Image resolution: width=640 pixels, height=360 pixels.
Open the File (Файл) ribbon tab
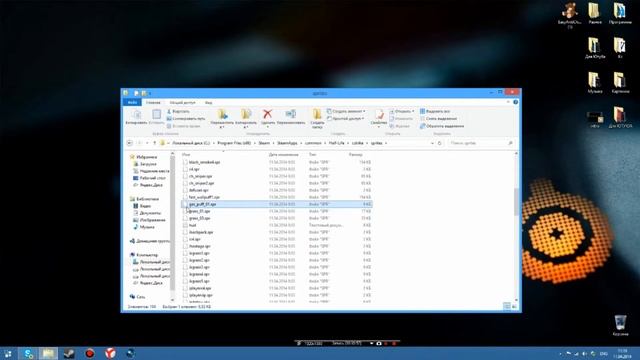[x=132, y=102]
